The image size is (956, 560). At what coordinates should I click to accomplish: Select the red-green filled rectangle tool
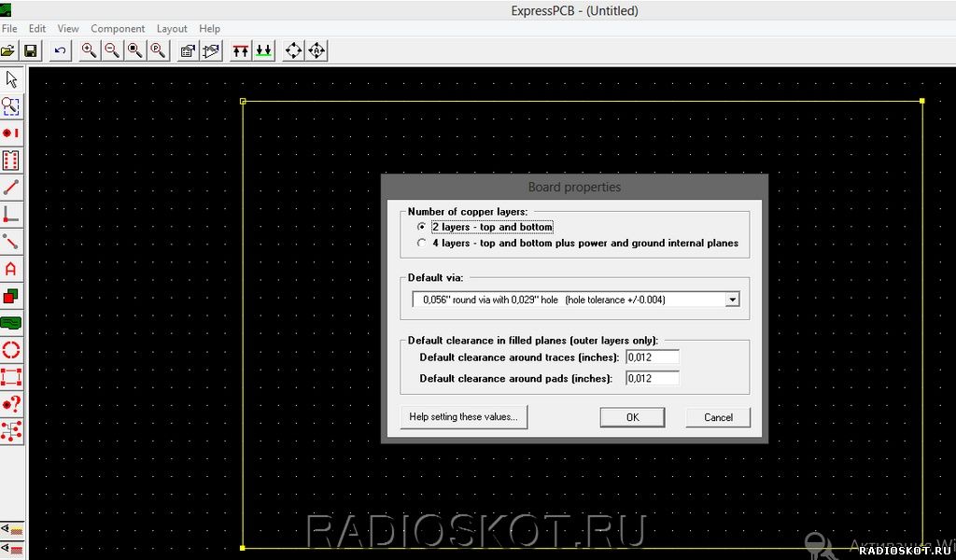pos(11,296)
